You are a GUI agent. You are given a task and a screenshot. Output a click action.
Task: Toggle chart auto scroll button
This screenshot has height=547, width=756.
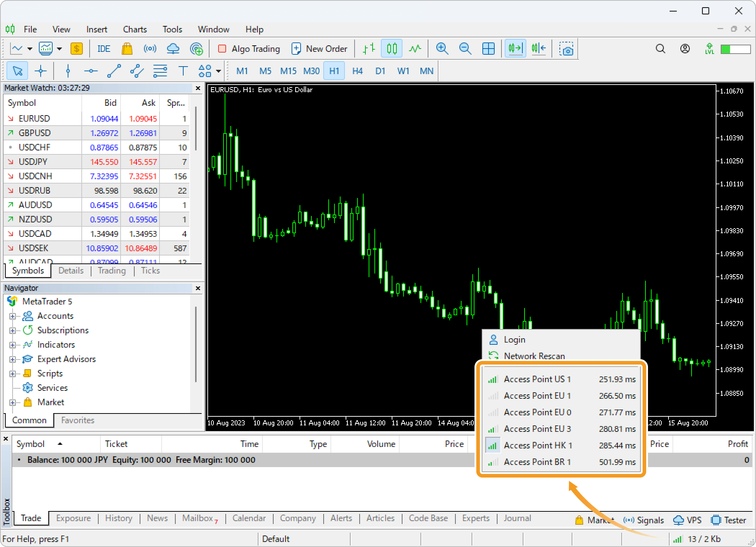click(x=515, y=49)
